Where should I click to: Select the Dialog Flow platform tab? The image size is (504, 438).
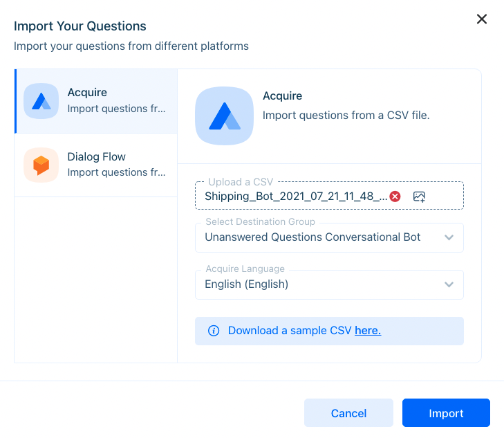(96, 165)
